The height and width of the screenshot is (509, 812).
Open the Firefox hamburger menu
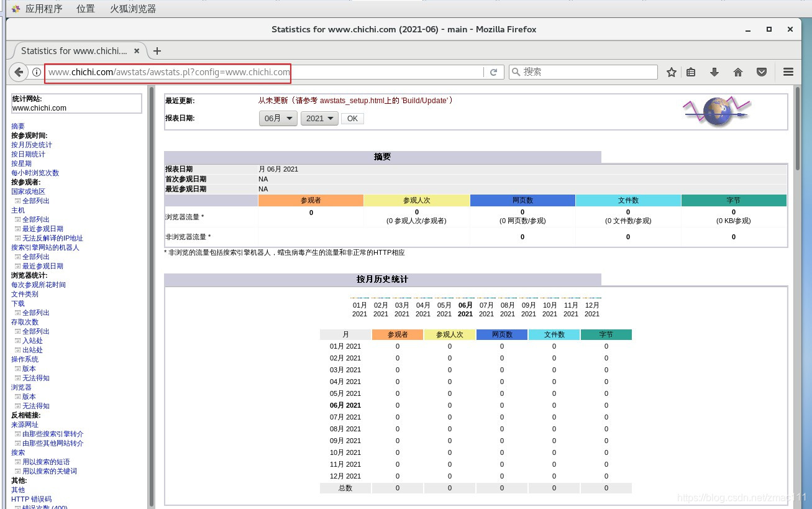point(788,72)
